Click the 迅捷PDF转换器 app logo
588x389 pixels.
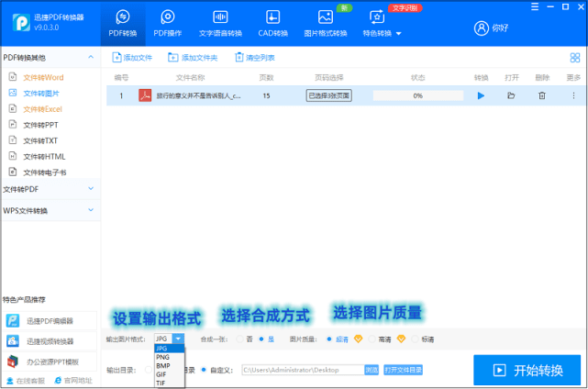21,22
